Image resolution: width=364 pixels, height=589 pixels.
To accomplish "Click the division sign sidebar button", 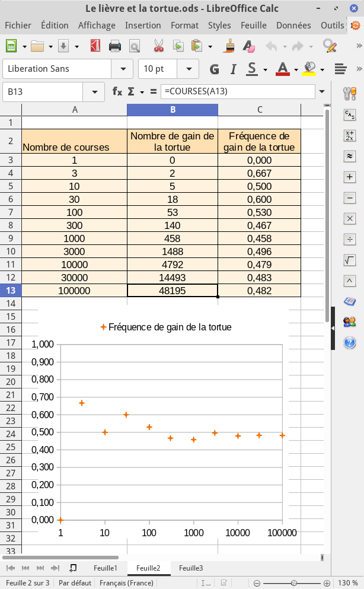I will coord(350,239).
